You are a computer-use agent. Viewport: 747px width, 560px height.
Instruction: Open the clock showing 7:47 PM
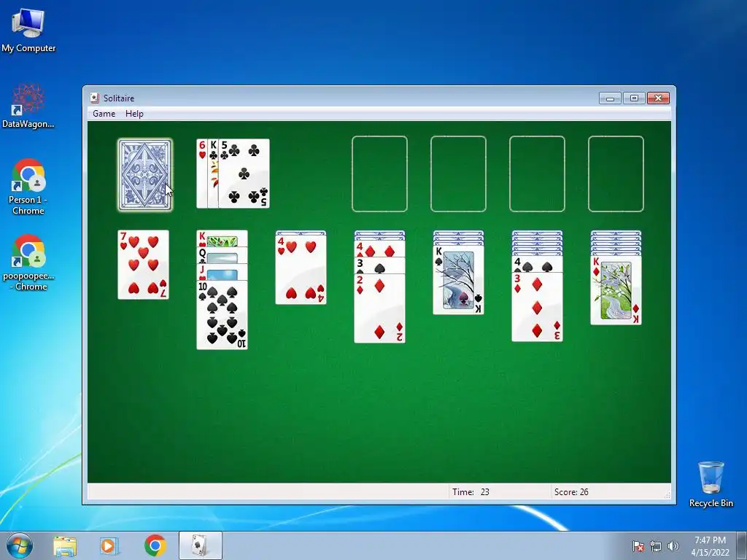point(710,545)
